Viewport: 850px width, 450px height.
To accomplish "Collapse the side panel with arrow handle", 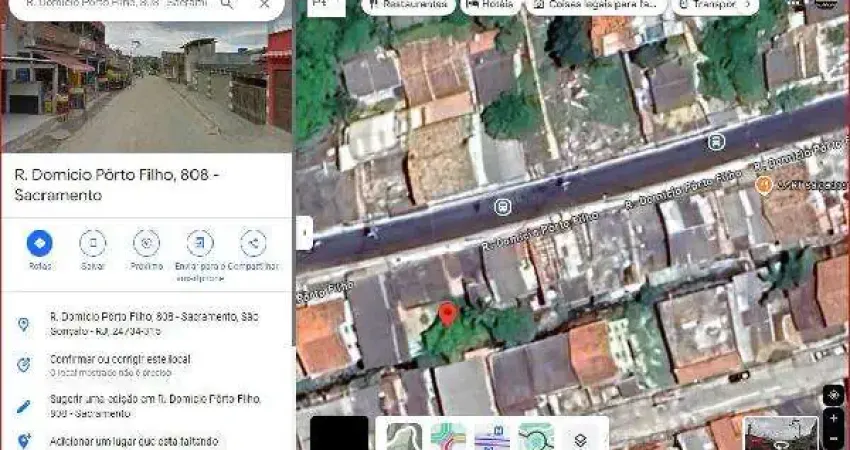I will 304,233.
